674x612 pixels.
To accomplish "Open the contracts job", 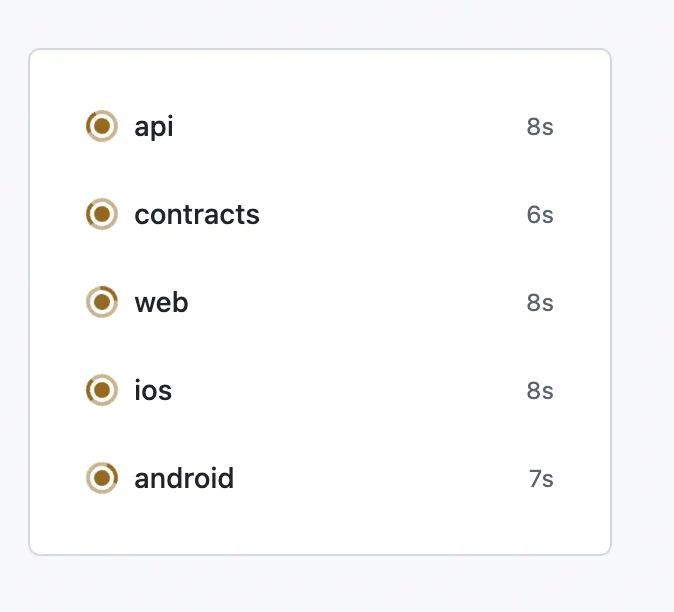I will pyautogui.click(x=197, y=214).
